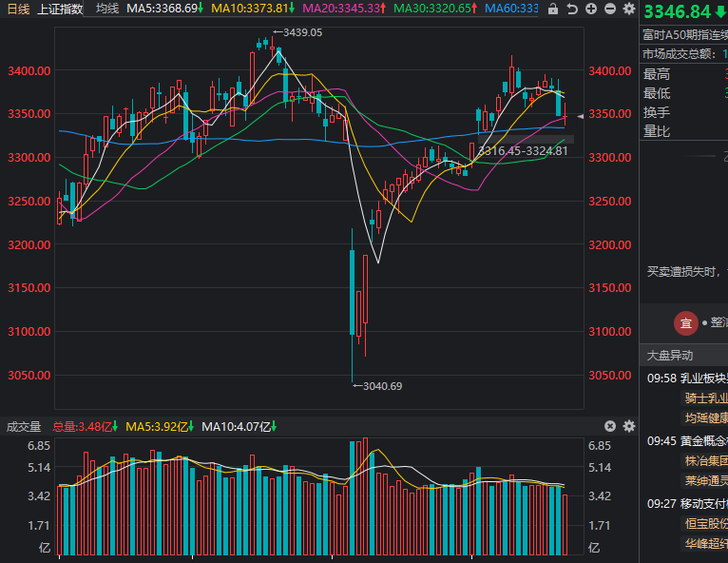Click the undo arrow icon in chart toolbar
The width and height of the screenshot is (728, 563).
(573, 9)
